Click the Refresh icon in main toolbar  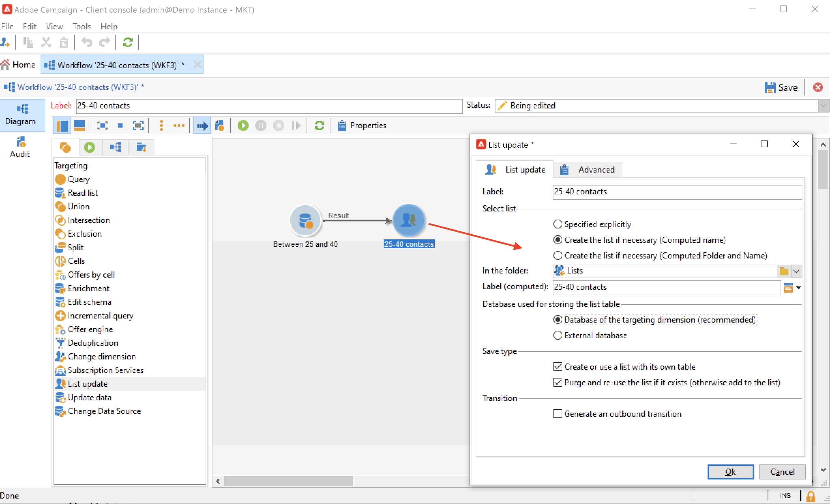128,42
